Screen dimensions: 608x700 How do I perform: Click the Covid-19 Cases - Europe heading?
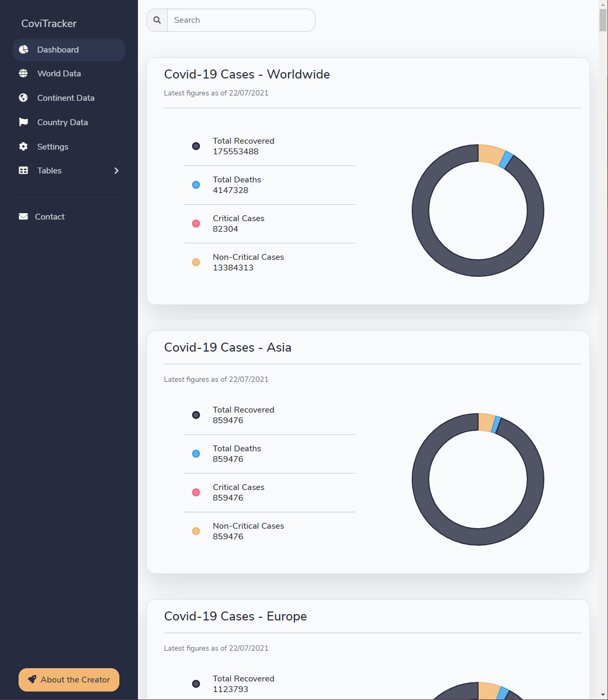[236, 616]
